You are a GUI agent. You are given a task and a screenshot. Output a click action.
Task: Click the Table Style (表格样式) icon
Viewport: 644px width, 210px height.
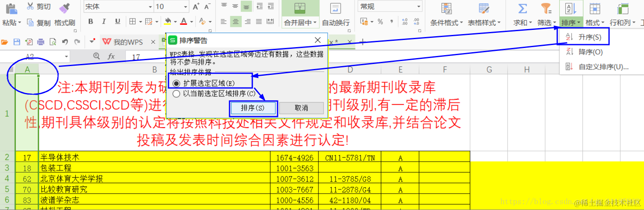pos(484,8)
